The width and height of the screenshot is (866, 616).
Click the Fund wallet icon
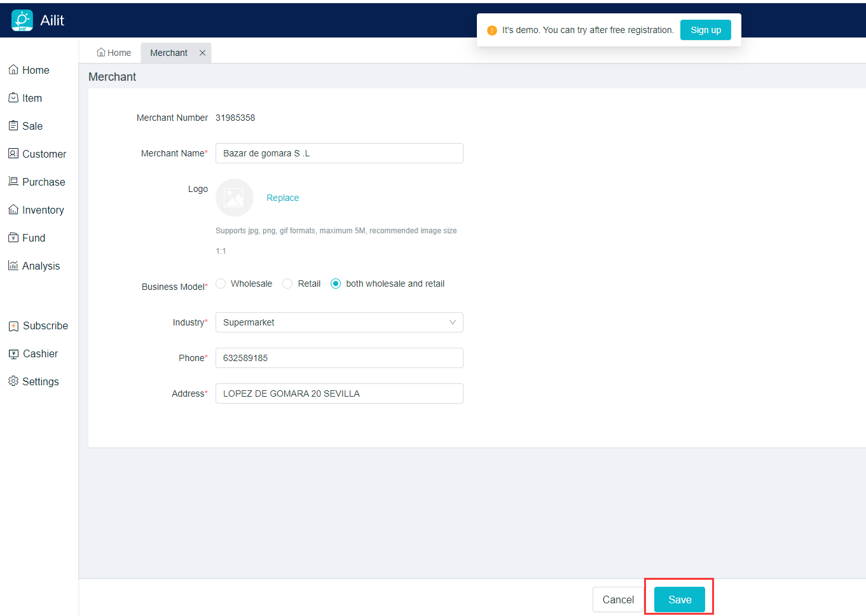tap(13, 238)
